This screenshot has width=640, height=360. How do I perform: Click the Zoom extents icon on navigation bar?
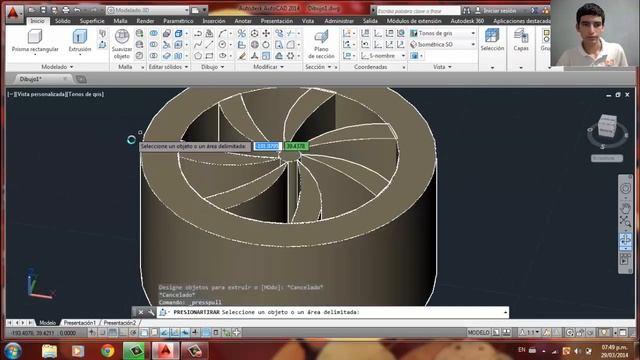[x=625, y=222]
